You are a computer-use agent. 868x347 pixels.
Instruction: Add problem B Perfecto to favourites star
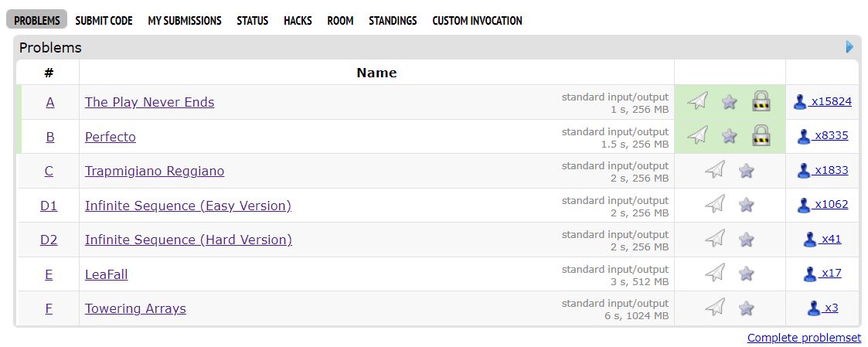(x=730, y=135)
